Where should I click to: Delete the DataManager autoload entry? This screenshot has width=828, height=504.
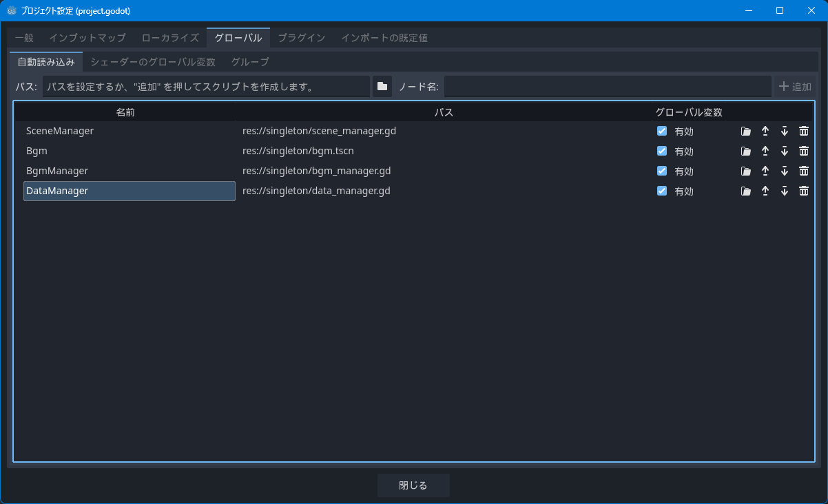(x=803, y=191)
